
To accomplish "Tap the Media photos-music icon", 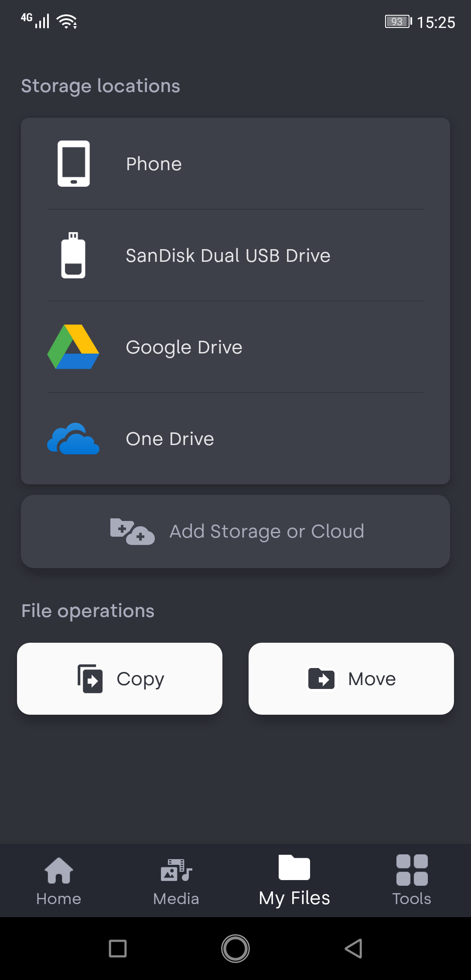I will click(x=176, y=870).
